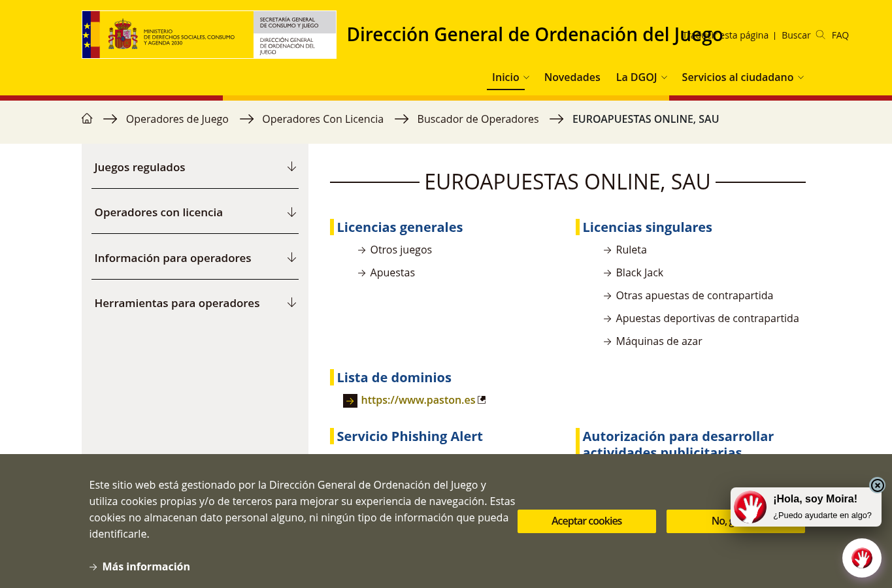The height and width of the screenshot is (588, 892).
Task: Open the La DGOJ dropdown menu
Action: pos(641,77)
